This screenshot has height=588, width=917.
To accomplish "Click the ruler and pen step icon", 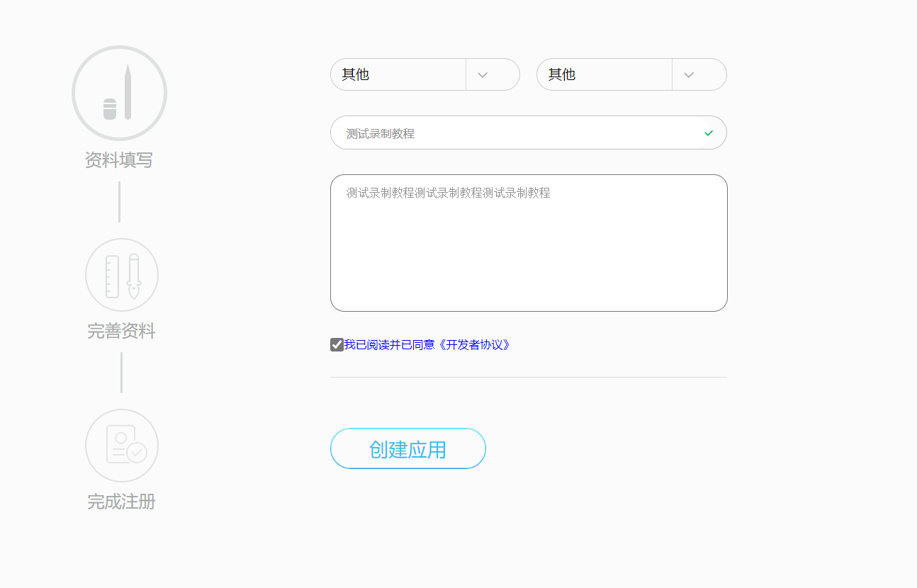I will (x=122, y=275).
